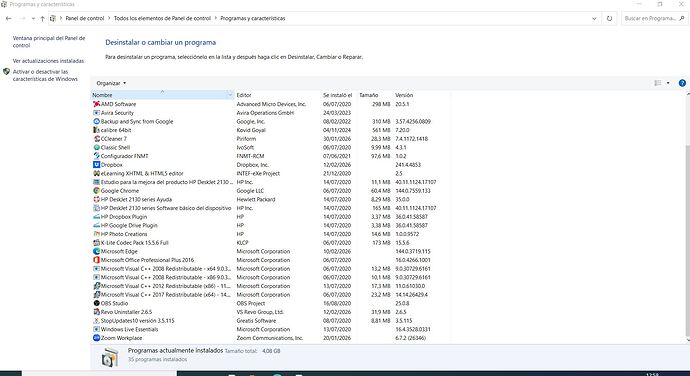Click the CCleaner 7 icon
The width and height of the screenshot is (690, 376).
pos(96,139)
